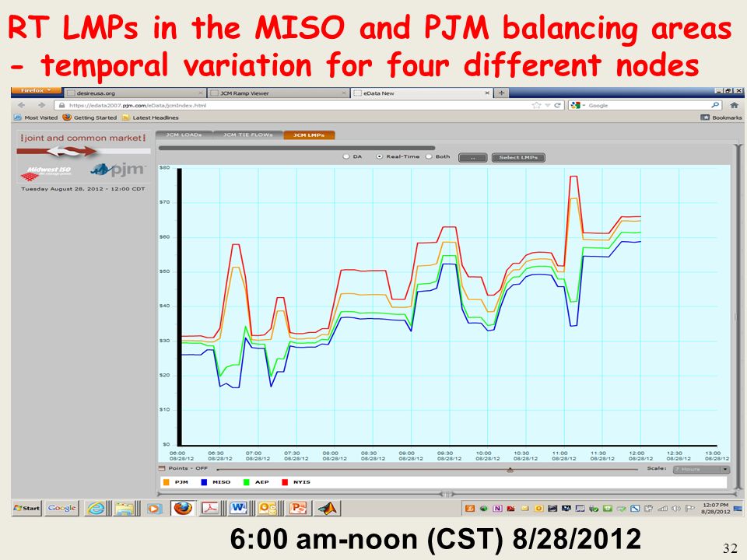Select the JCM LMPs tab
The height and width of the screenshot is (560, 747).
click(309, 135)
